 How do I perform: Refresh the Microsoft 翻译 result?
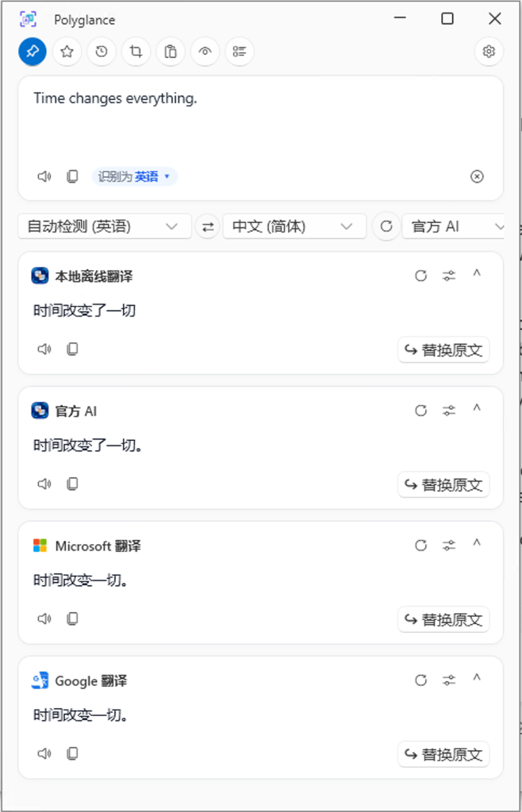coord(421,546)
